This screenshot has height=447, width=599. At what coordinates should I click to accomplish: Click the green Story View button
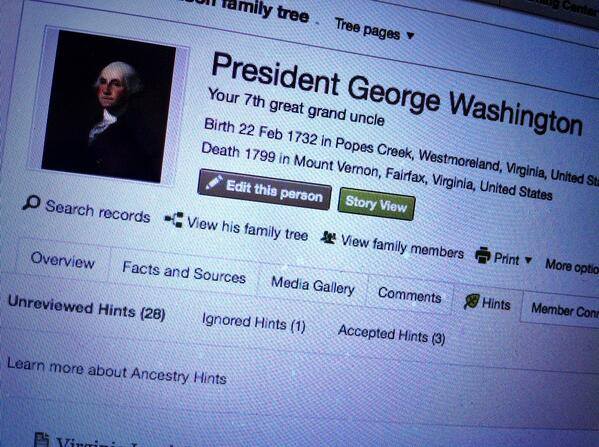point(377,204)
